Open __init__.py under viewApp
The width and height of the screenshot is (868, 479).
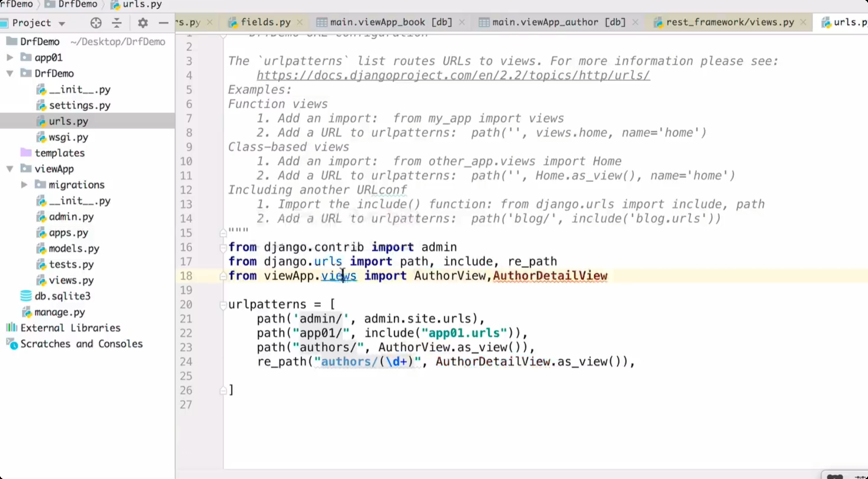click(79, 201)
